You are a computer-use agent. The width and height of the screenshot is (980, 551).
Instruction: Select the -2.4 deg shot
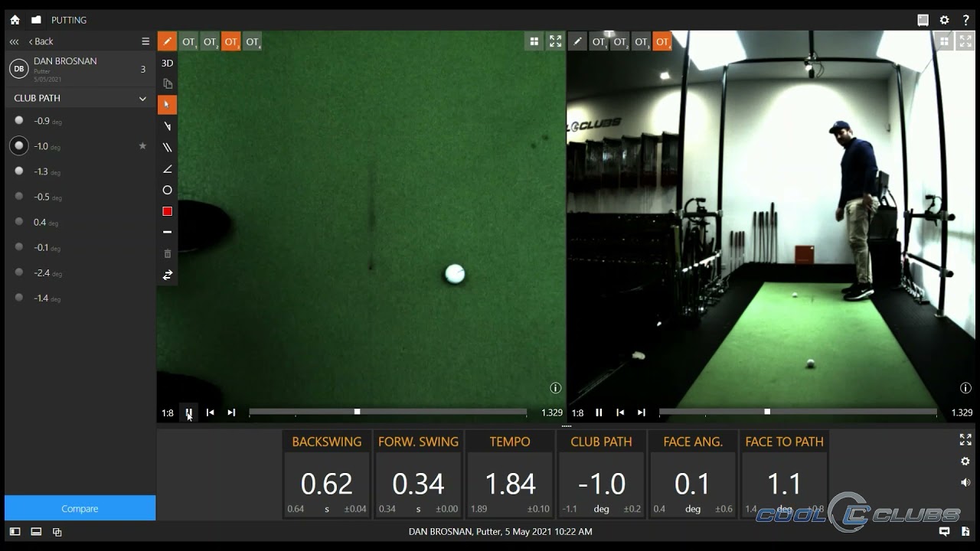pos(80,272)
